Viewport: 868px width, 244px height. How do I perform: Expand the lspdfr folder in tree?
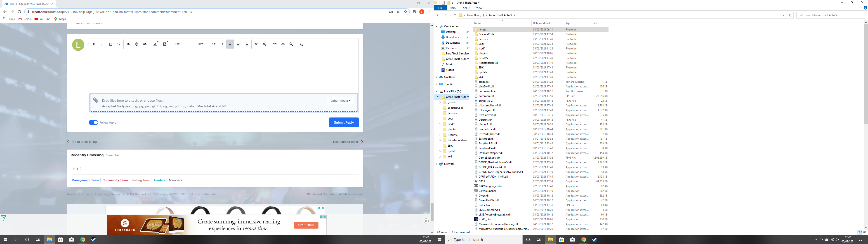pyautogui.click(x=440, y=124)
